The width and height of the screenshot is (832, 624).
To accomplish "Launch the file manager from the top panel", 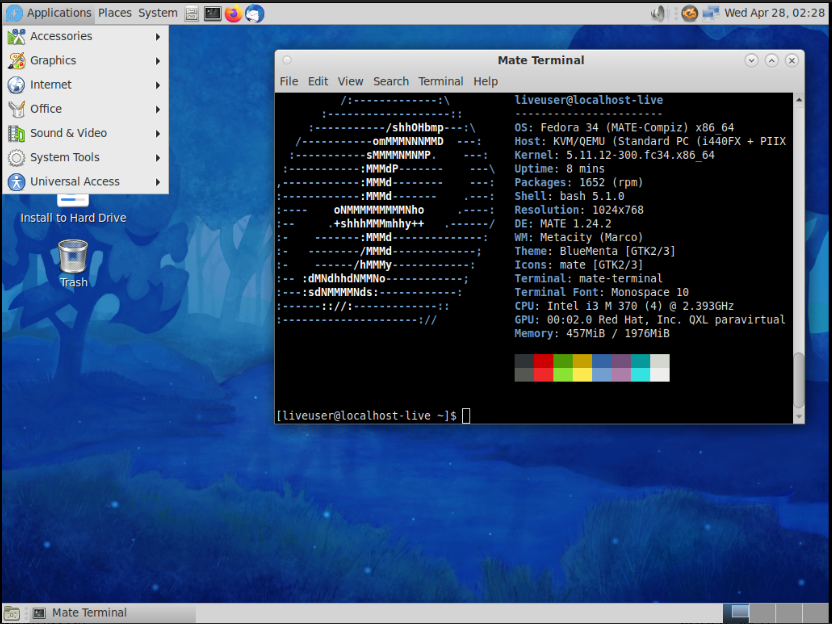I will tap(192, 14).
